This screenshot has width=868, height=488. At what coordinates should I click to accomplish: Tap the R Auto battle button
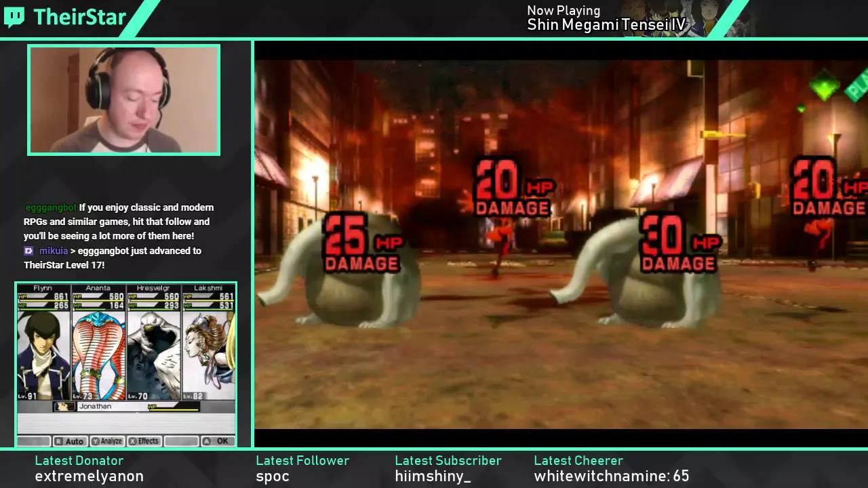[69, 441]
